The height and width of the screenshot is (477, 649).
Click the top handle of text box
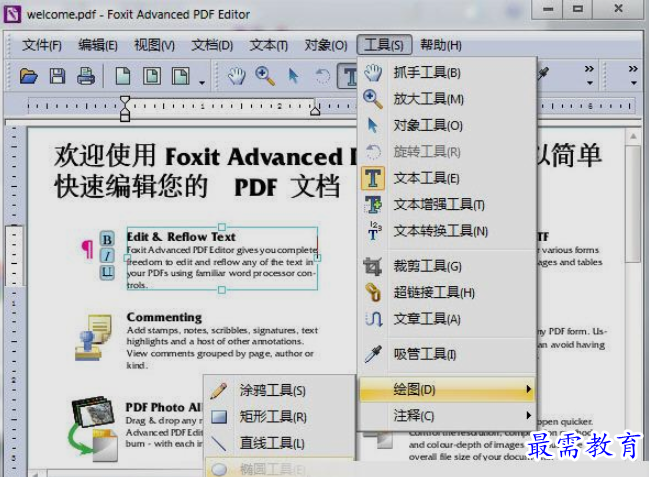tap(222, 227)
